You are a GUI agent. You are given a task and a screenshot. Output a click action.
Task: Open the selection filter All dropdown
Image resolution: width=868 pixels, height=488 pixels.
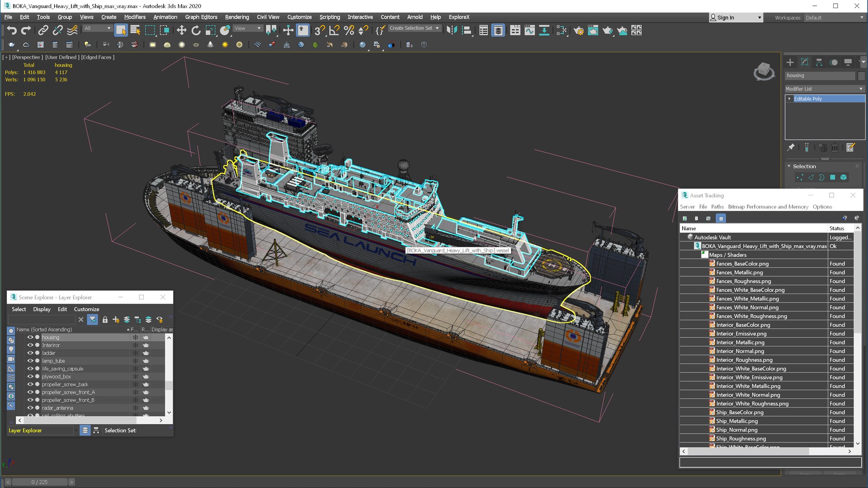[97, 28]
